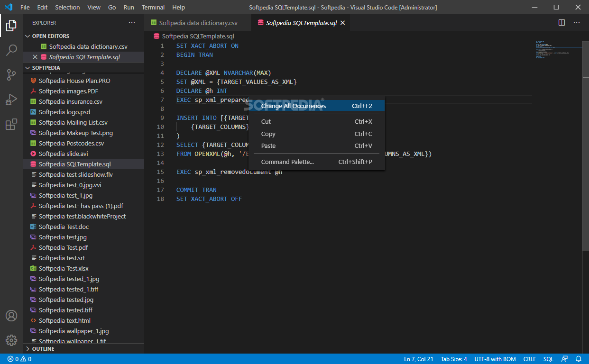This screenshot has height=364, width=589.
Task: Open Softpedia Test.doc file
Action: (x=83, y=227)
